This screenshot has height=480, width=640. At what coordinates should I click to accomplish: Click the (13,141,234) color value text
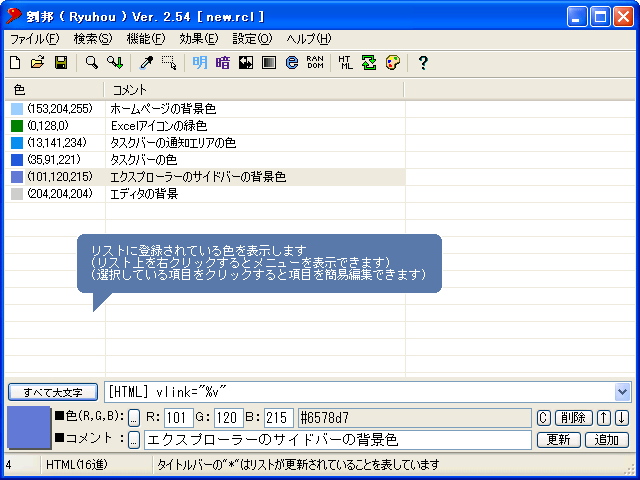point(57,143)
